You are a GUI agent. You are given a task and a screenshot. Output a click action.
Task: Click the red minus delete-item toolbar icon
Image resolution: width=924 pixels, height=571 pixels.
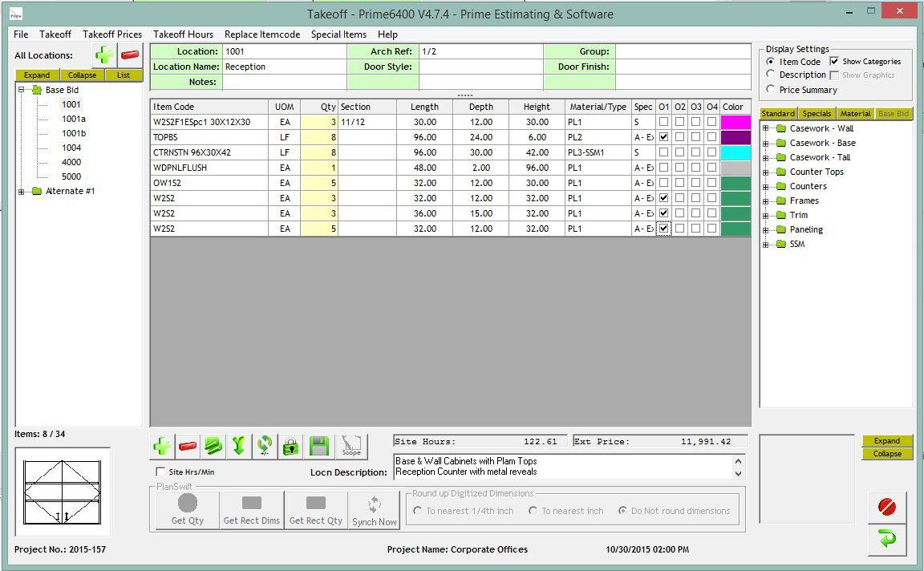point(188,446)
